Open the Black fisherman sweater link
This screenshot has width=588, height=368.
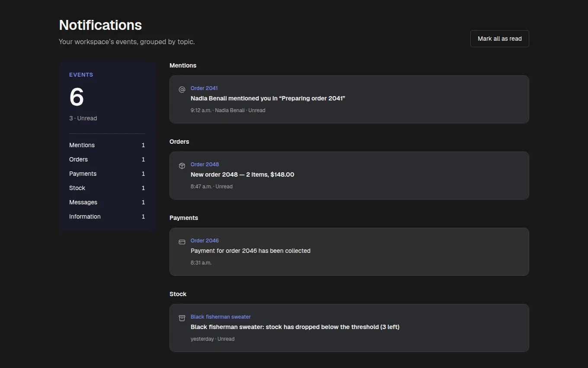tap(220, 317)
